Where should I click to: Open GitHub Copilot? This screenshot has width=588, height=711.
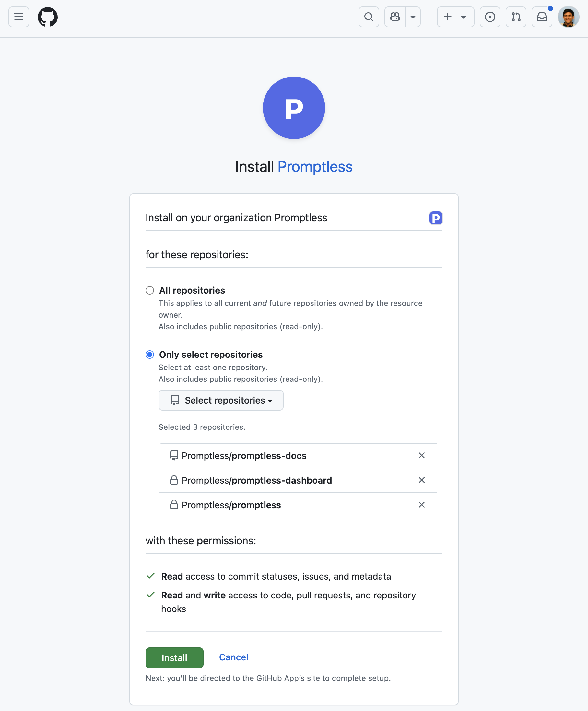click(394, 17)
